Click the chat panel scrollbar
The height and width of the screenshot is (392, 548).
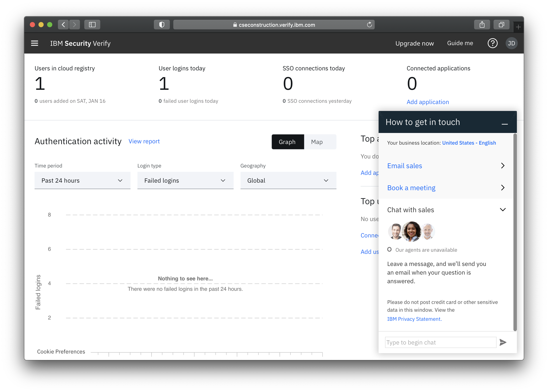tap(515, 232)
